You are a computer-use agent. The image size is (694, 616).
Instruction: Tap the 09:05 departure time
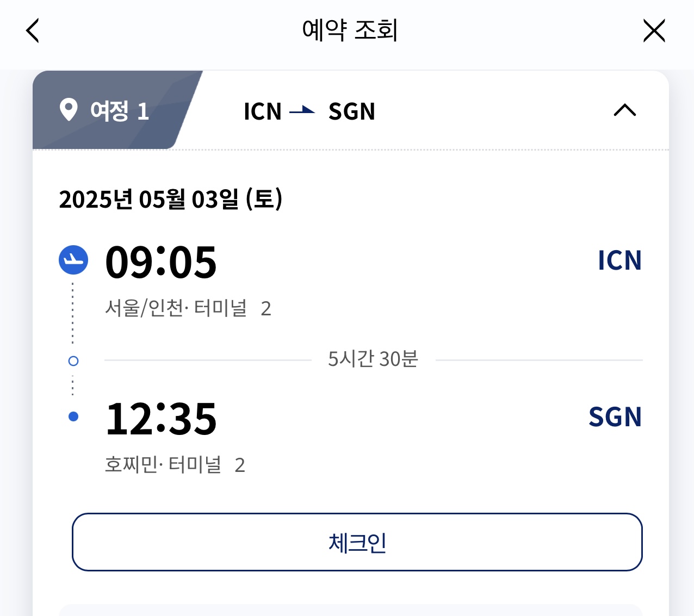tap(161, 263)
